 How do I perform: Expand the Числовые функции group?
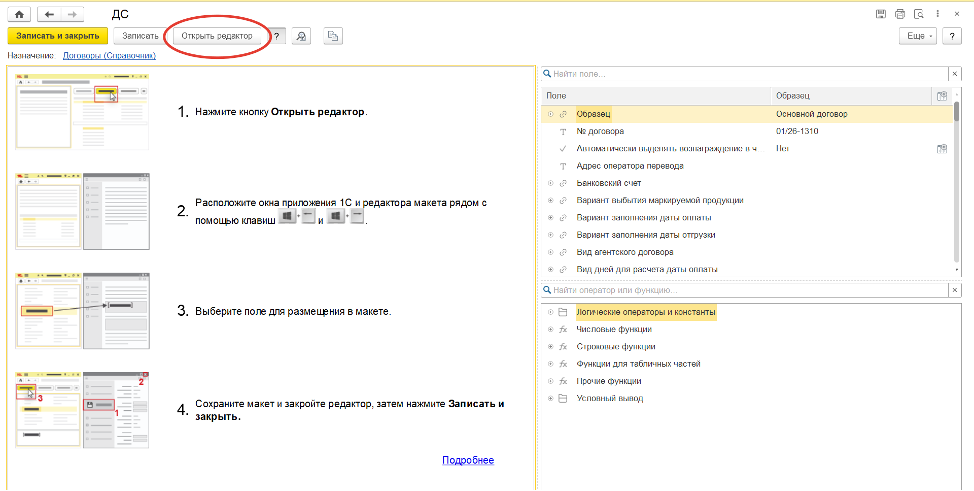coord(550,329)
